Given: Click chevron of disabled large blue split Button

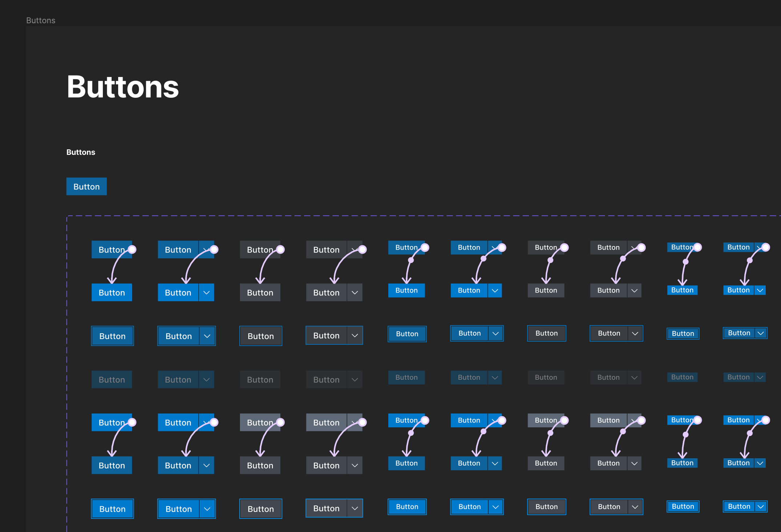Looking at the screenshot, I should click(206, 380).
